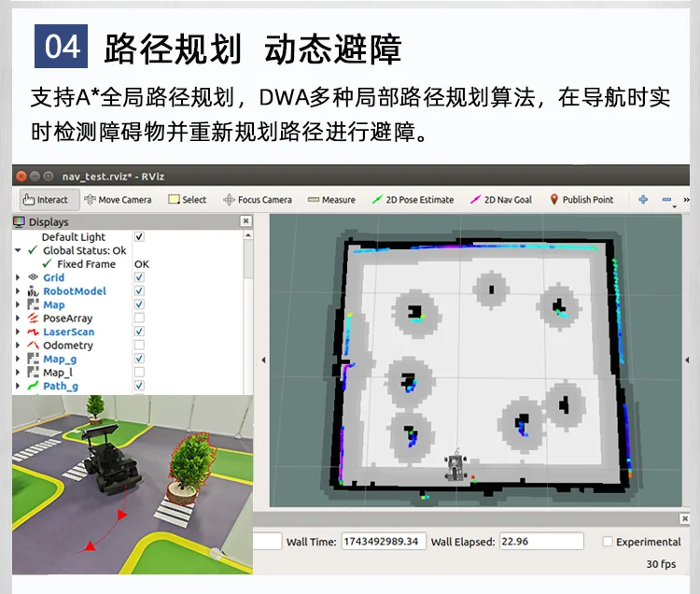The width and height of the screenshot is (700, 594).
Task: Activate the Move Camera tool
Action: click(118, 200)
